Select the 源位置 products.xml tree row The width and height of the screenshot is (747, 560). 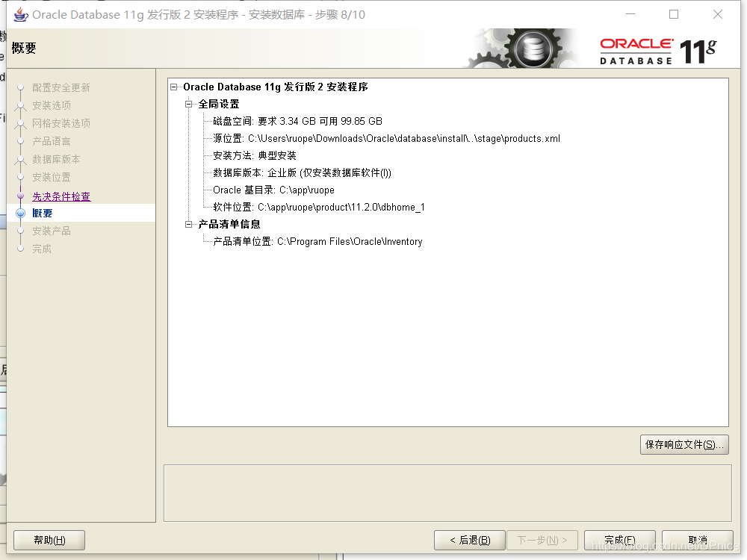click(386, 139)
